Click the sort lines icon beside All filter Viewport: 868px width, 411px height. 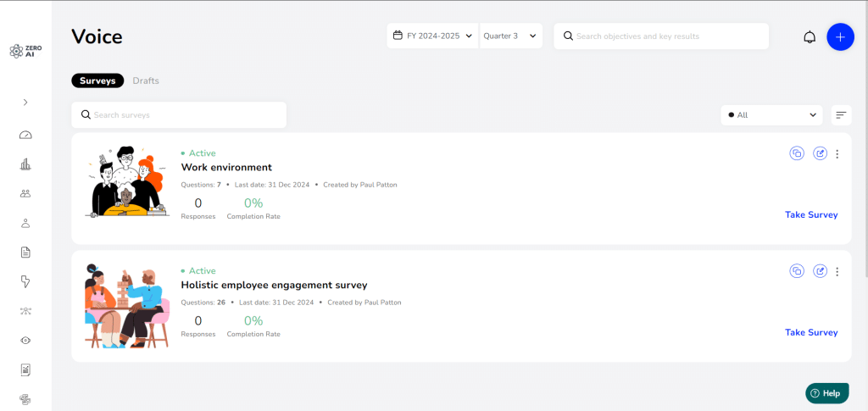pos(841,115)
